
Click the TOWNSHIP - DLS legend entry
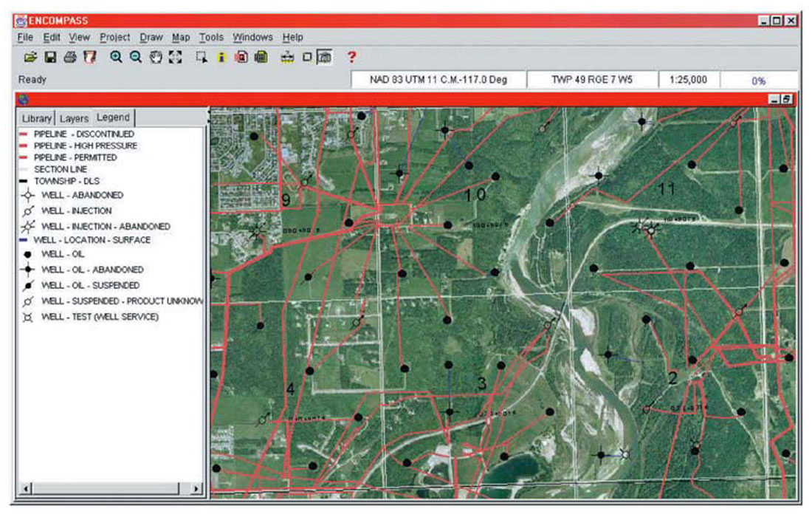pyautogui.click(x=60, y=181)
